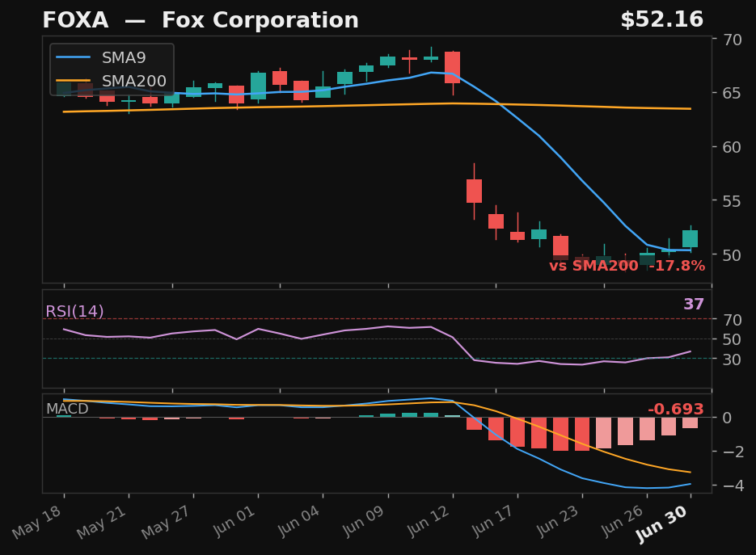Click the May 21 date axis label

coord(102,522)
